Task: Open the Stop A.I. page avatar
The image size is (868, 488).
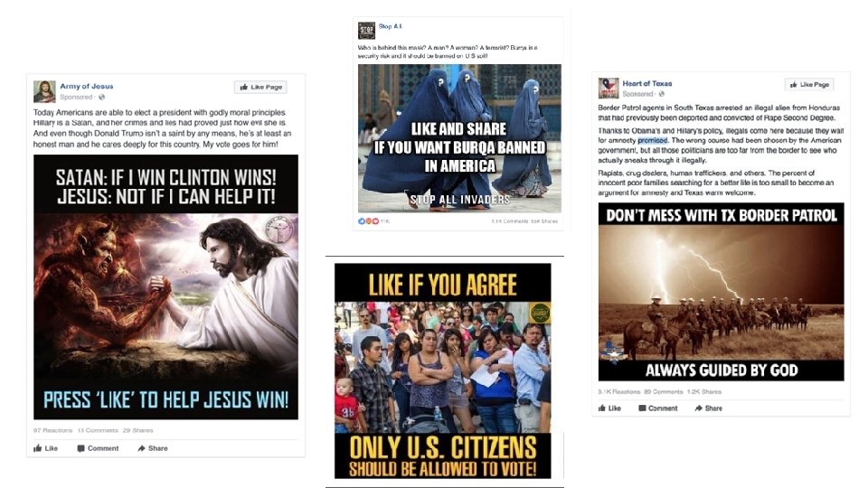Action: click(x=366, y=30)
